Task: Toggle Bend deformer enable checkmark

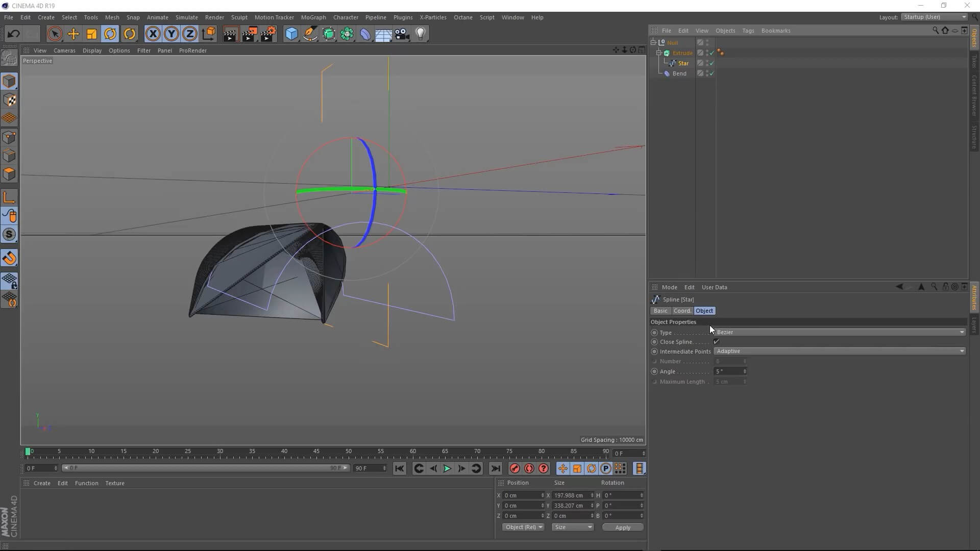Action: coord(712,73)
